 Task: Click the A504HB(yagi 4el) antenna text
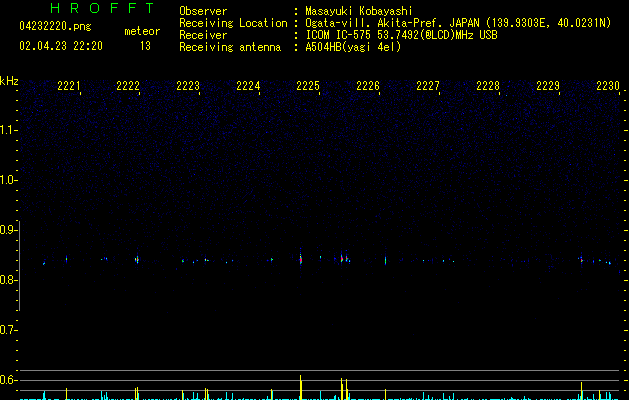353,47
